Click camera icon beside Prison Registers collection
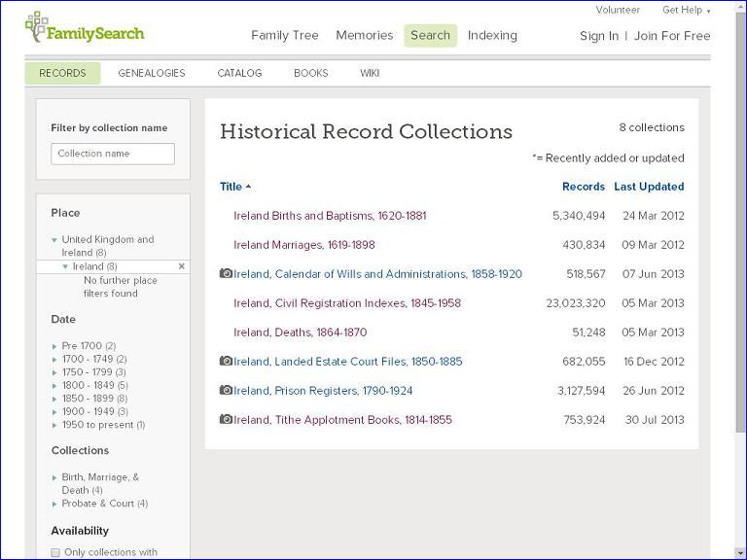This screenshot has width=747, height=560. (226, 390)
